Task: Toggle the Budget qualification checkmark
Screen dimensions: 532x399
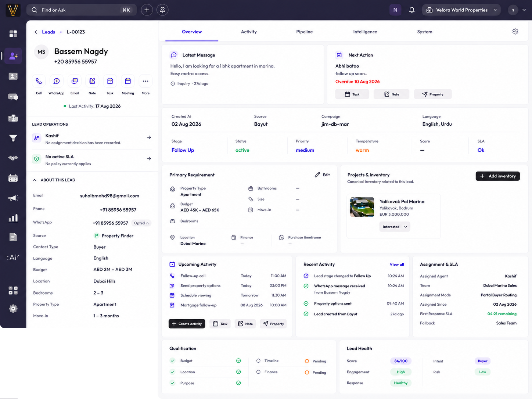Action: [x=173, y=361]
